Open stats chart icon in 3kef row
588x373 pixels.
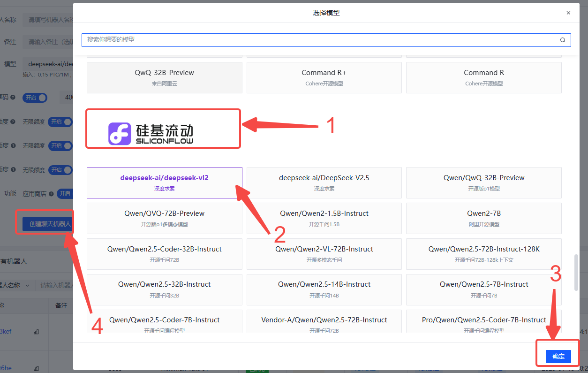pyautogui.click(x=36, y=331)
